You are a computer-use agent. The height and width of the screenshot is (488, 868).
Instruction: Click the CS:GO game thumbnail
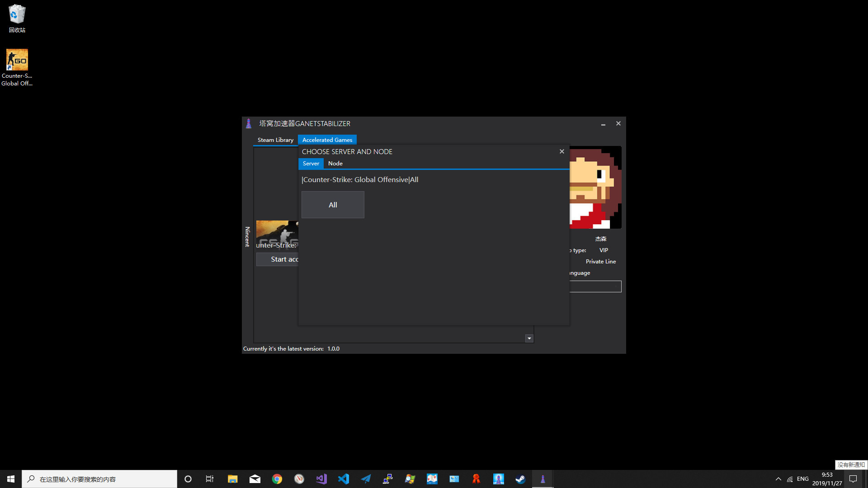pos(277,234)
